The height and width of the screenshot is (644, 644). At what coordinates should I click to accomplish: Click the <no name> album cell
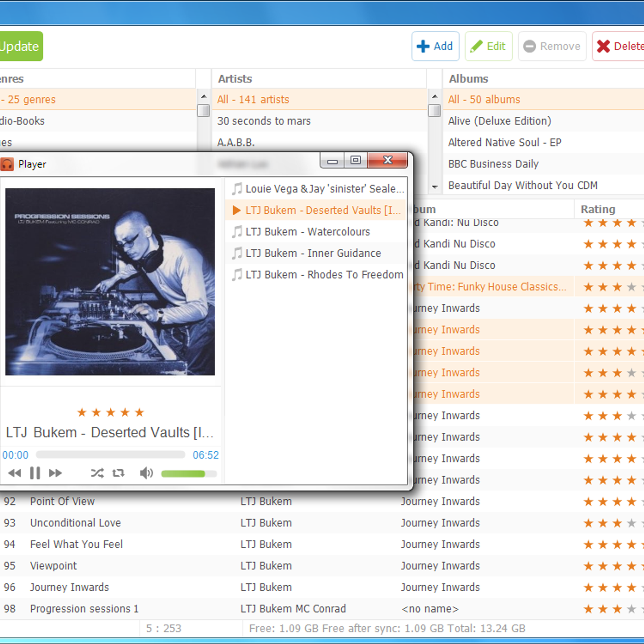tap(430, 609)
